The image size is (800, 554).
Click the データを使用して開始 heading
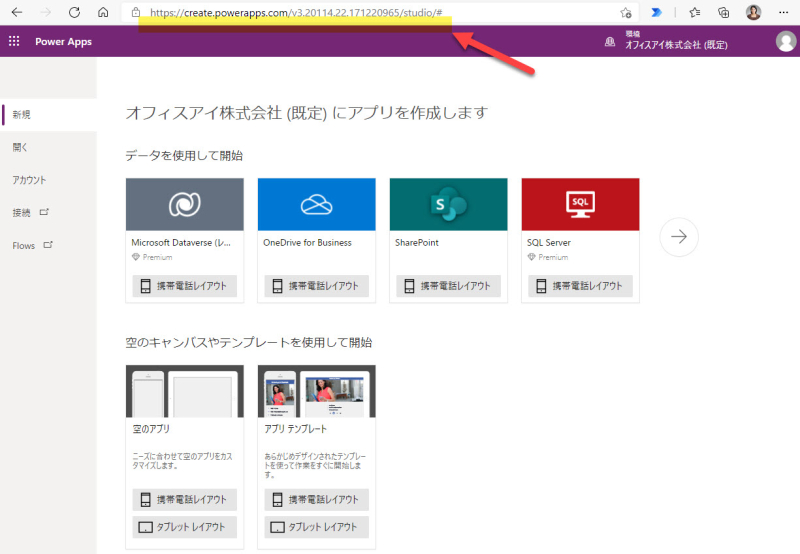click(x=184, y=156)
